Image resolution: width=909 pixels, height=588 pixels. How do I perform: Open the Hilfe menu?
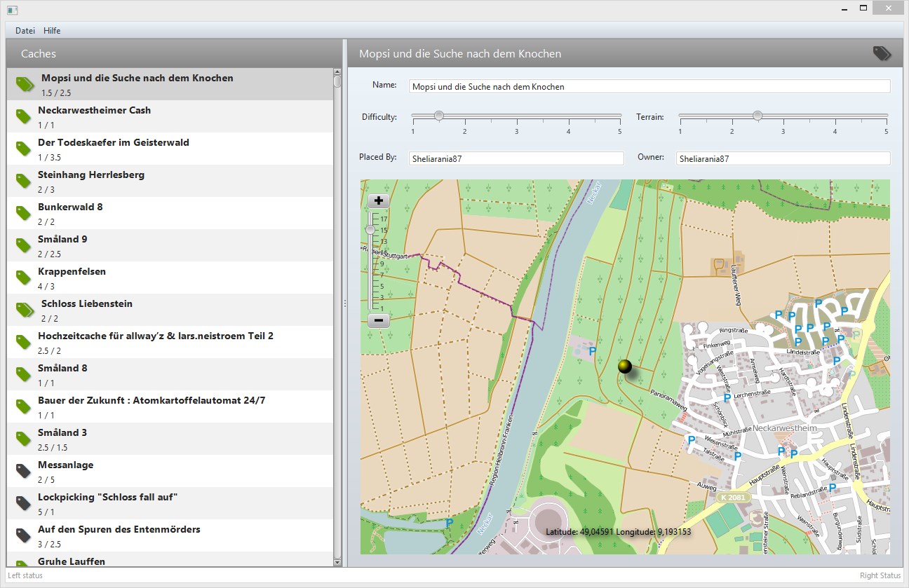[52, 31]
